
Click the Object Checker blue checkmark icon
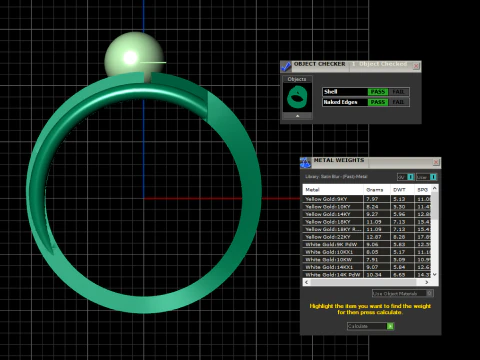tap(286, 66)
